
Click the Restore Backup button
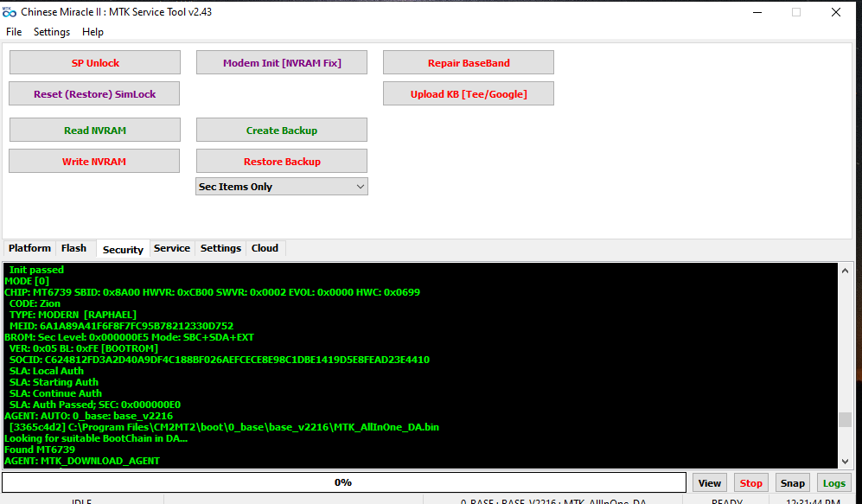[282, 162]
